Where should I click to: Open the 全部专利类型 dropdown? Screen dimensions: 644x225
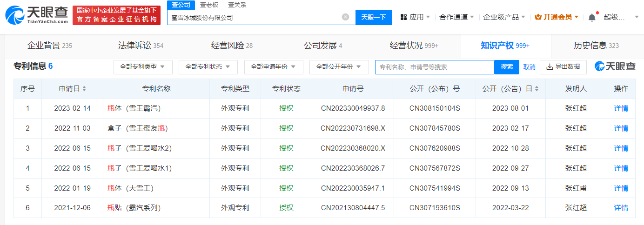(x=143, y=67)
